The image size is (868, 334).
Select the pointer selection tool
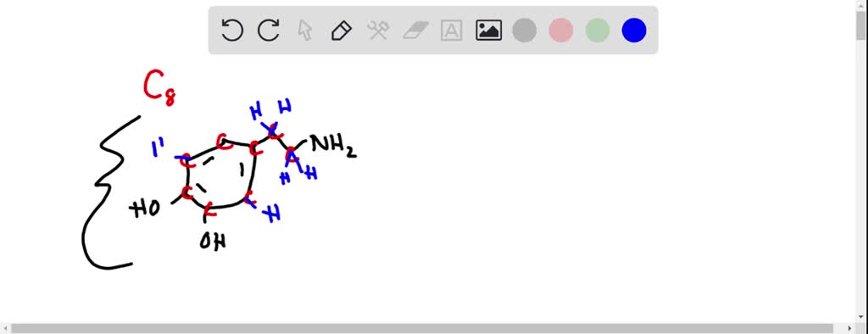click(x=305, y=30)
